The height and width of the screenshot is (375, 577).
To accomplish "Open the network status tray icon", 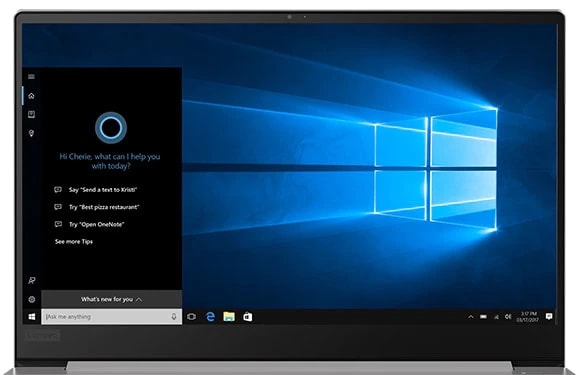I will [496, 317].
